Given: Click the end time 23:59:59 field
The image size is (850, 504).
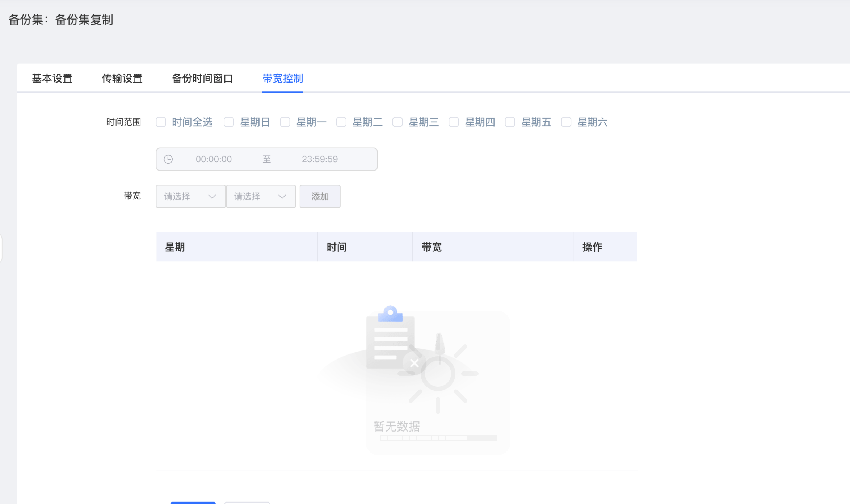Looking at the screenshot, I should (320, 159).
